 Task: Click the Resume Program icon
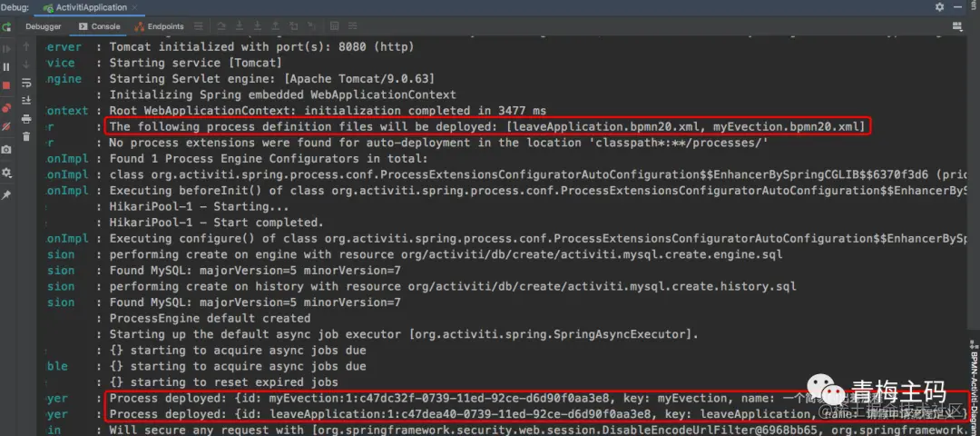(6, 49)
